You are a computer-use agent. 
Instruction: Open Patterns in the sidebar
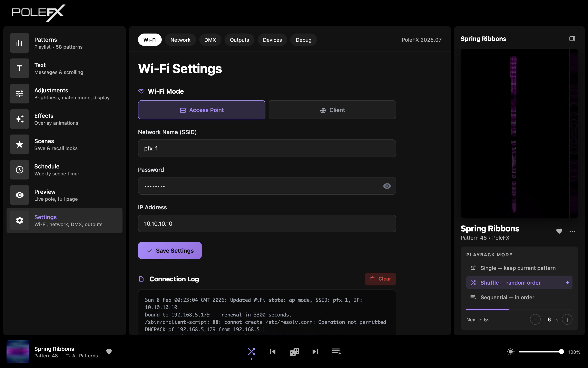click(x=64, y=43)
